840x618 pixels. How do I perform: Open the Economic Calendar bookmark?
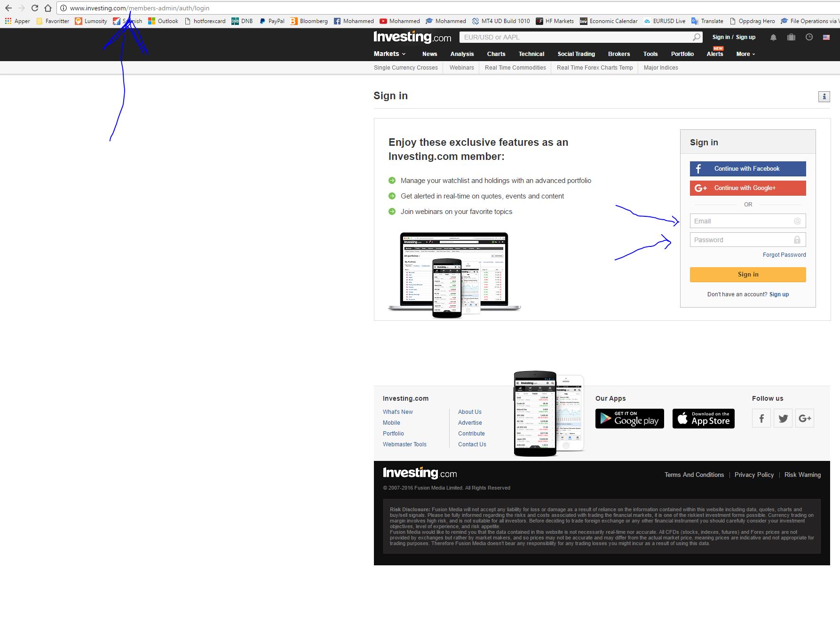tap(609, 21)
